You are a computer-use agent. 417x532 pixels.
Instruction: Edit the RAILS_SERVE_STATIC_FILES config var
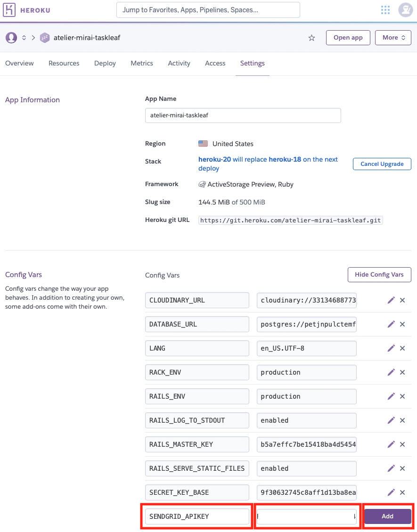391,468
